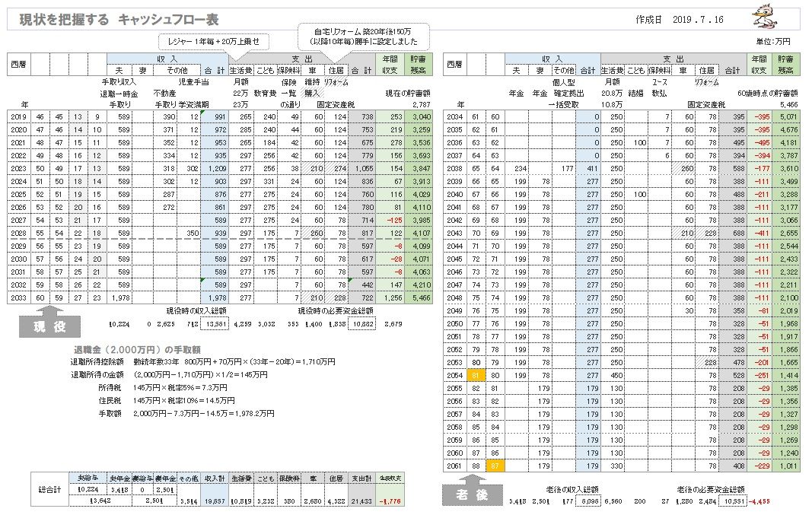Image resolution: width=812 pixels, height=515 pixels.
Task: Select savings balance cell 5,071
Action: (x=786, y=117)
